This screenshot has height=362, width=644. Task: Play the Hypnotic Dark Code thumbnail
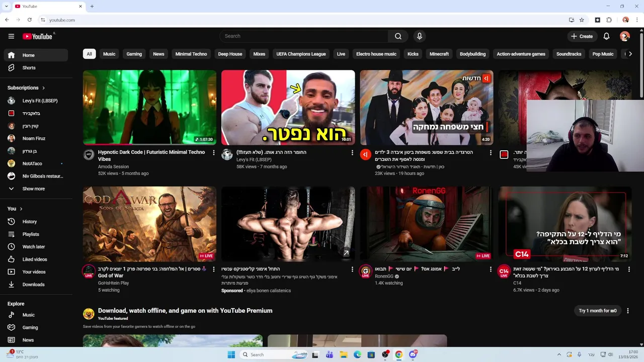pos(149,108)
